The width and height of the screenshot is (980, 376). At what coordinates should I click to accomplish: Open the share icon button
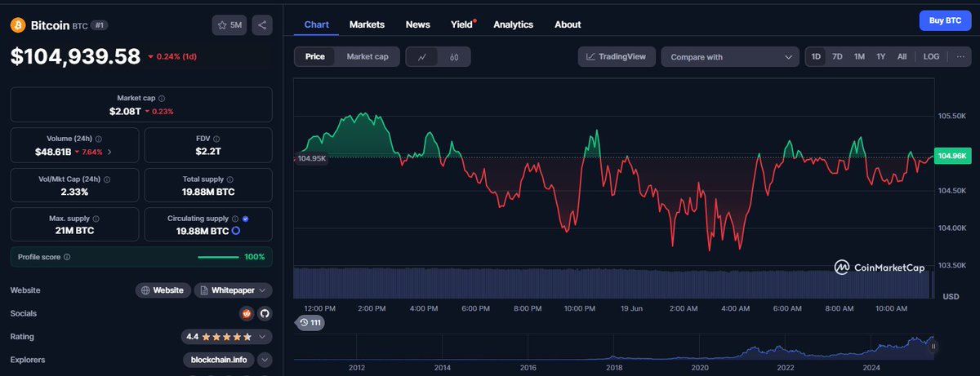point(262,25)
